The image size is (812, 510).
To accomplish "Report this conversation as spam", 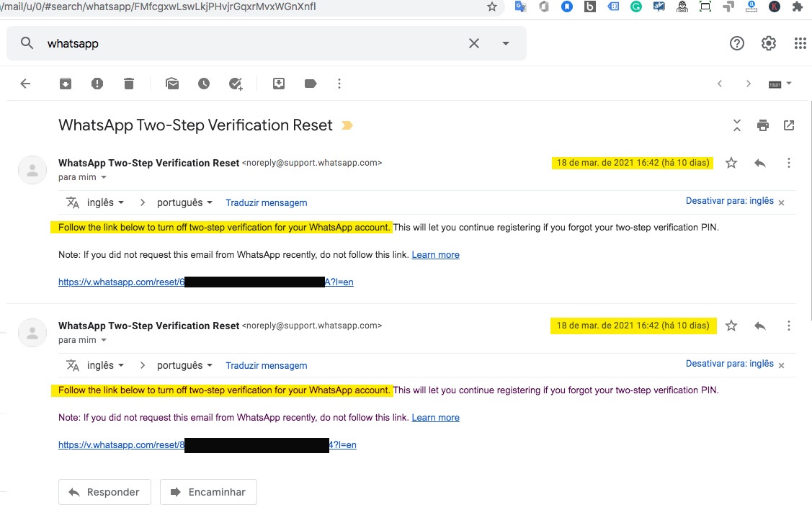I will [97, 84].
